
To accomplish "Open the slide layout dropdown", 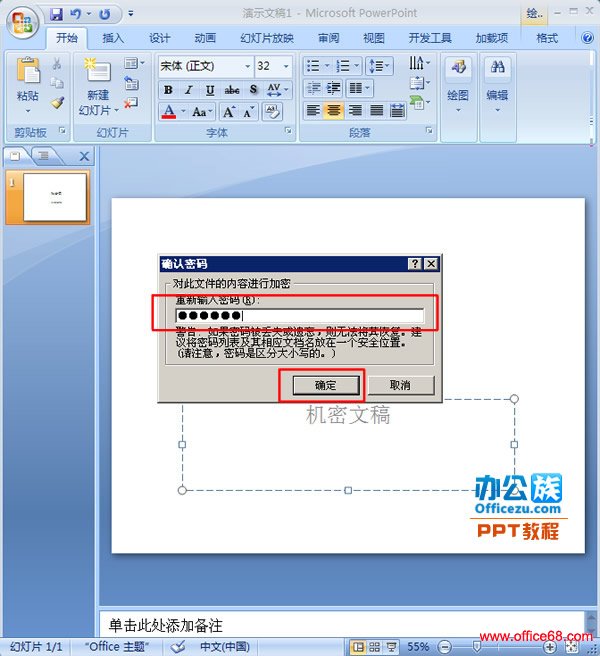I will 134,64.
